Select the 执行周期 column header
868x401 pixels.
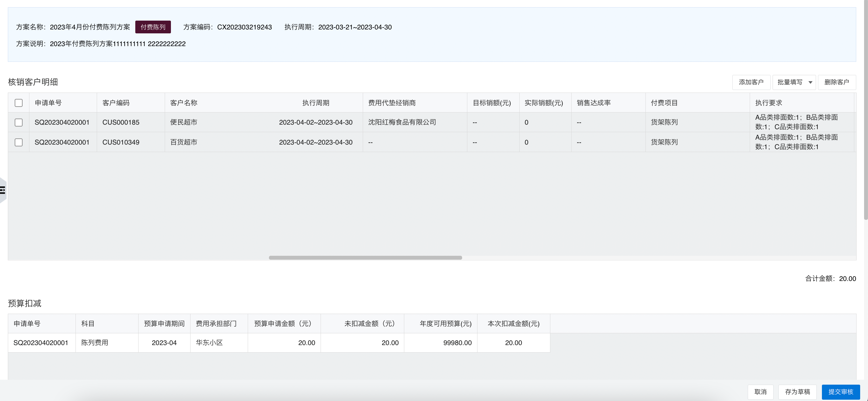[316, 103]
